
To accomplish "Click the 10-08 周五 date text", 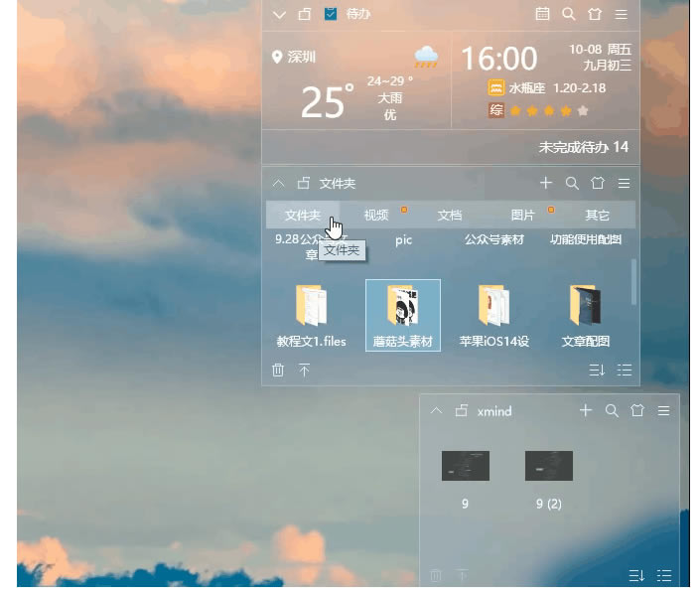I will 600,50.
